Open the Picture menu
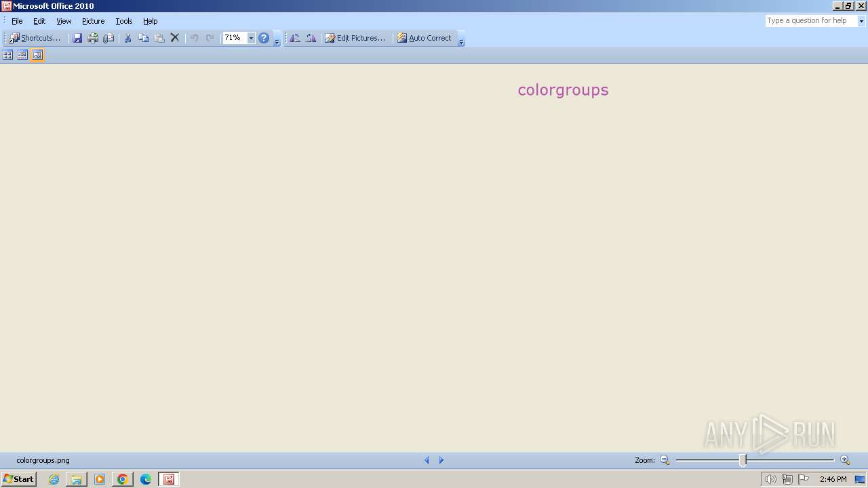The image size is (868, 488). click(94, 21)
